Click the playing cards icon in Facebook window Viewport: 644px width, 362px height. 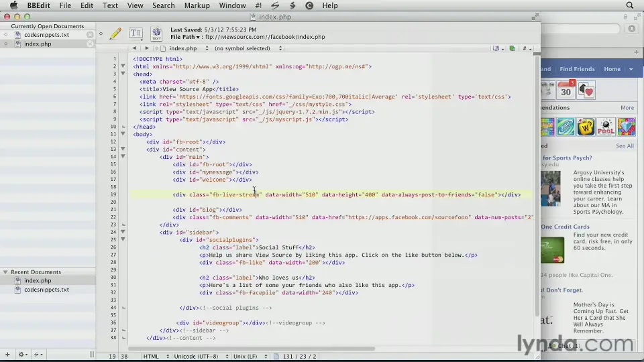(586, 90)
